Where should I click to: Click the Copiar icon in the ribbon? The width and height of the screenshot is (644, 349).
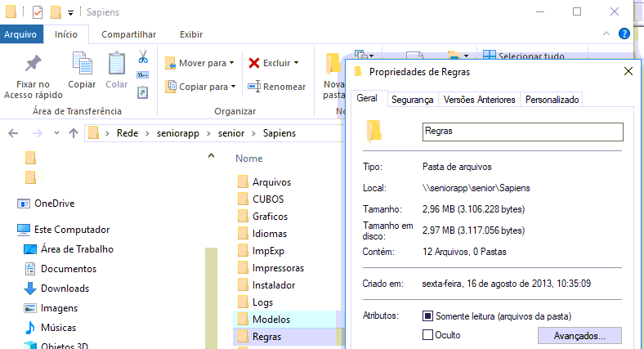[x=82, y=64]
